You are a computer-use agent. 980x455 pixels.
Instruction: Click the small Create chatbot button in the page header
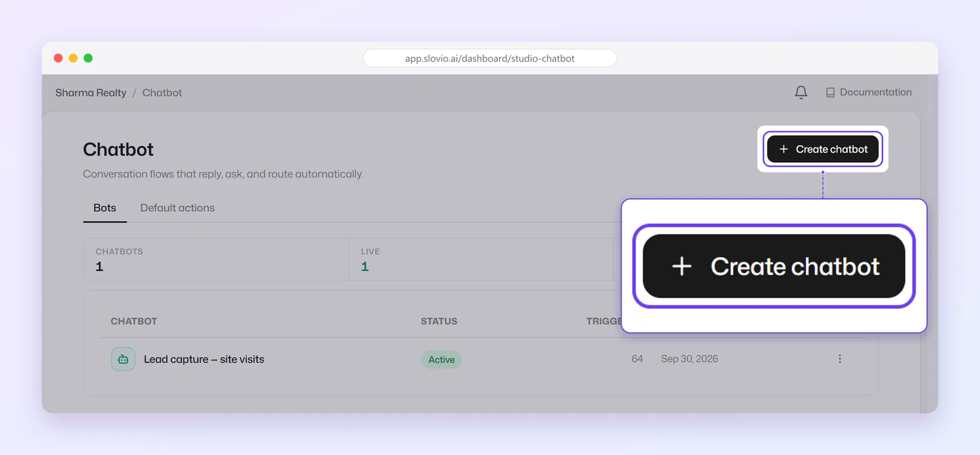(823, 149)
